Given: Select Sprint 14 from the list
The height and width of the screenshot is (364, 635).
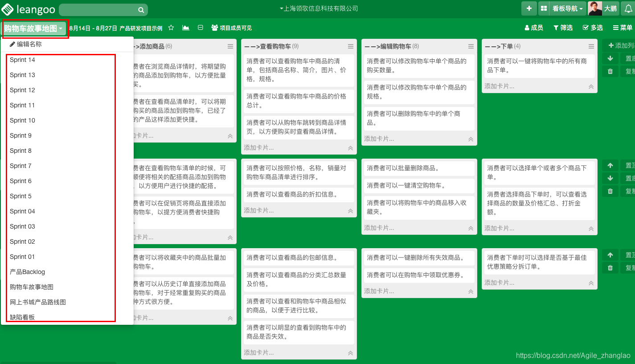Looking at the screenshot, I should 22,60.
